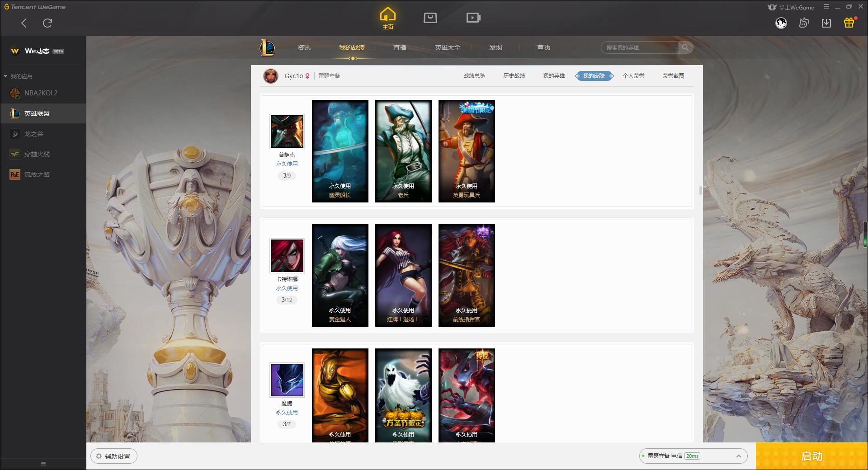Click the 卡特琳娜 champion portrait
868x470 pixels.
pyautogui.click(x=287, y=255)
